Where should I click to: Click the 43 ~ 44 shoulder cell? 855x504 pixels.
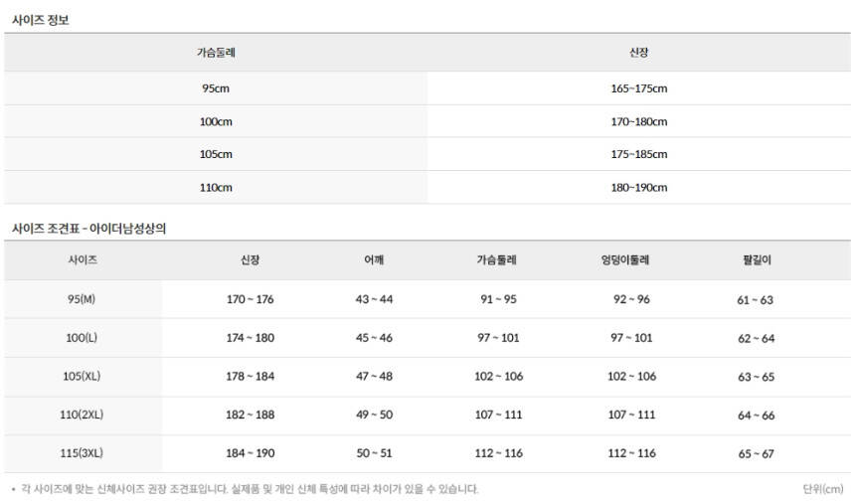[374, 299]
